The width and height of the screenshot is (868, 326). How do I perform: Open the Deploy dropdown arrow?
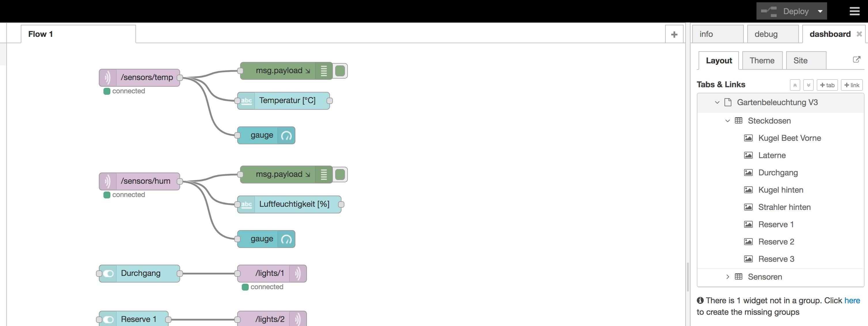[x=820, y=12]
